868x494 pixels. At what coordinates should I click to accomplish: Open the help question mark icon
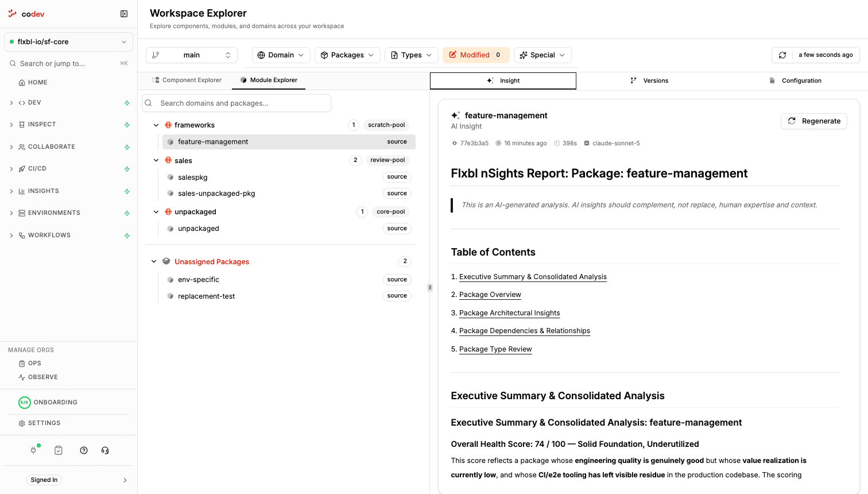[84, 450]
